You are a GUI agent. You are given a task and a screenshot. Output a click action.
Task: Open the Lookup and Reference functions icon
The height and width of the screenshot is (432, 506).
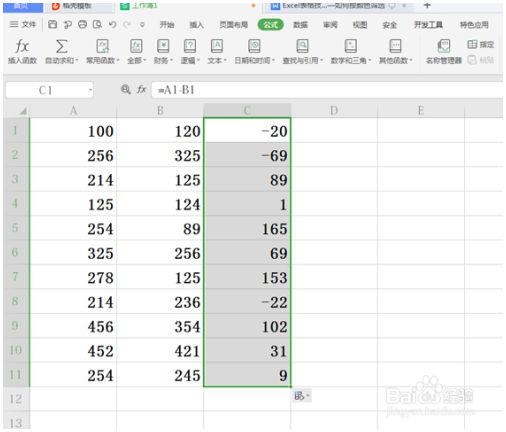click(x=302, y=46)
